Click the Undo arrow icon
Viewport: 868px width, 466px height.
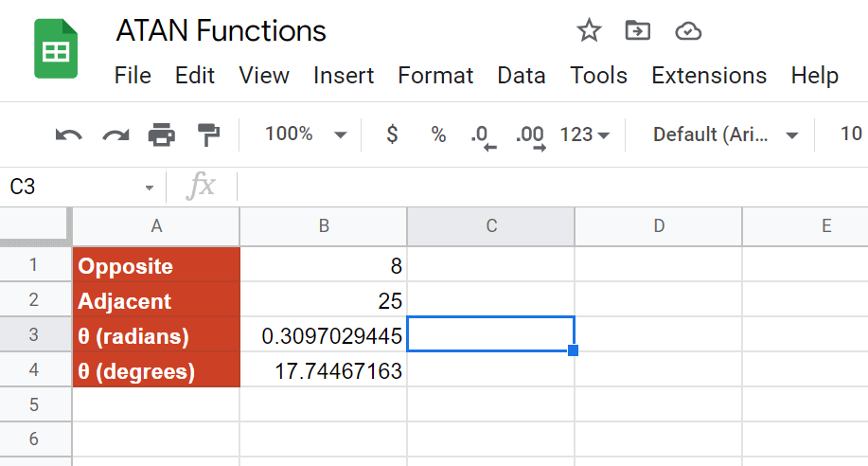(69, 134)
